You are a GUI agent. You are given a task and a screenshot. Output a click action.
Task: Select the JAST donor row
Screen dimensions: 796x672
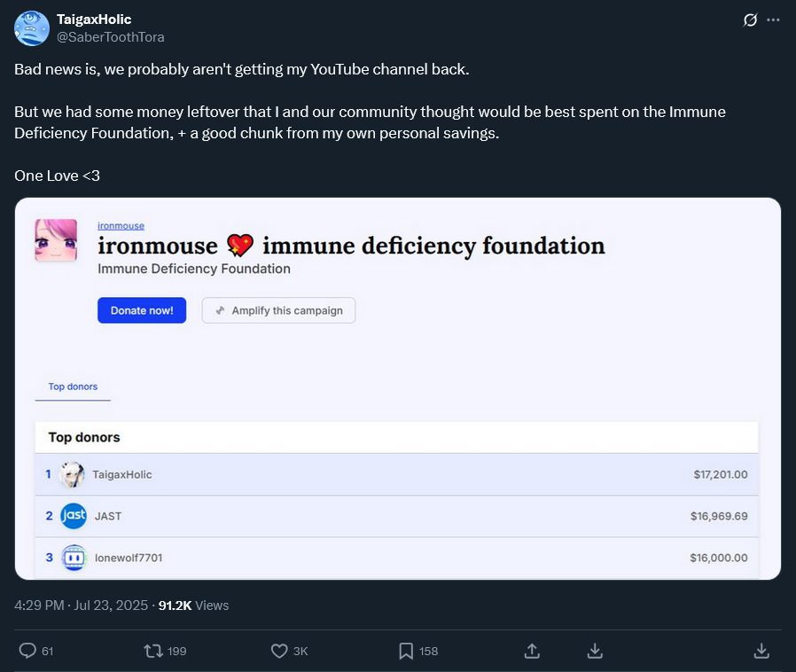[x=396, y=516]
